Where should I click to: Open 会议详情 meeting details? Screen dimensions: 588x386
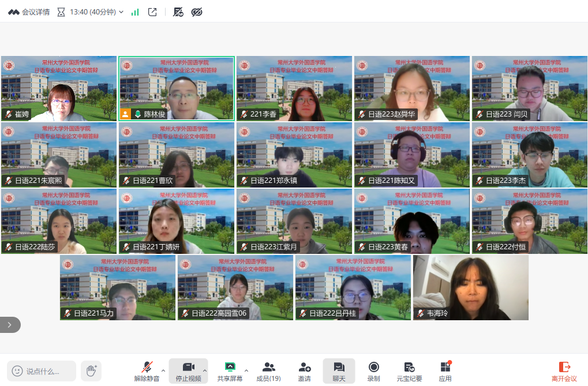click(x=29, y=12)
